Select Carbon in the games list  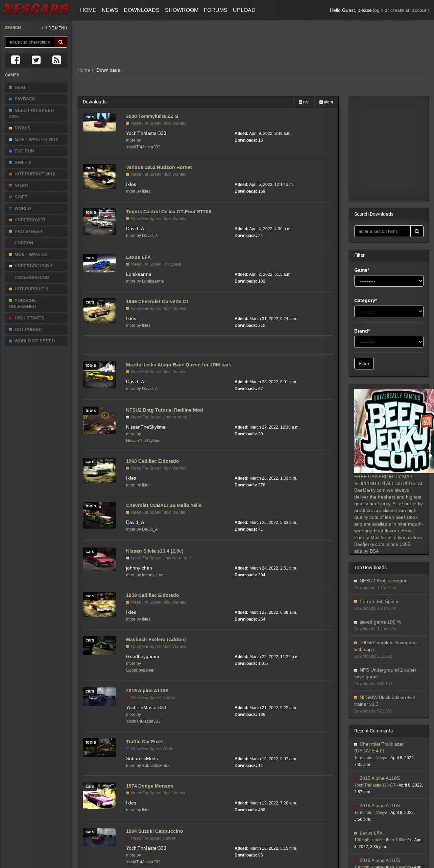click(x=36, y=243)
